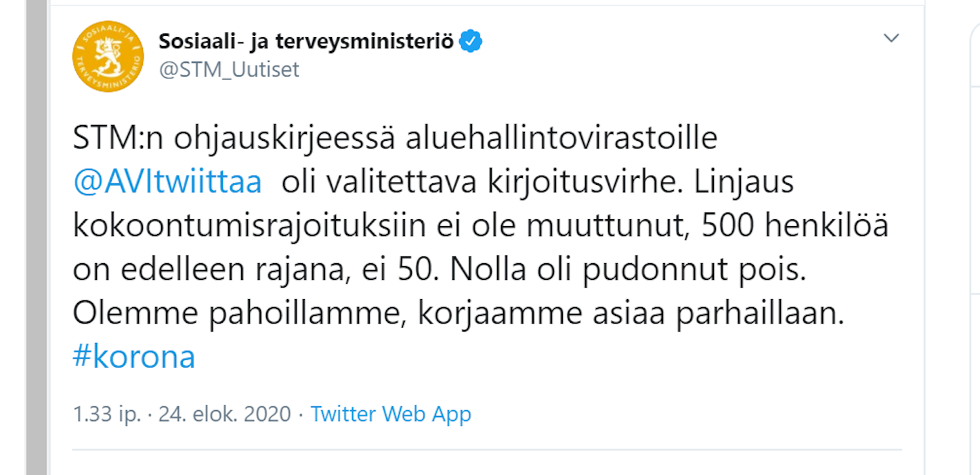
Task: Open the ministry's yellow lion profile avatar
Action: pyautogui.click(x=108, y=57)
